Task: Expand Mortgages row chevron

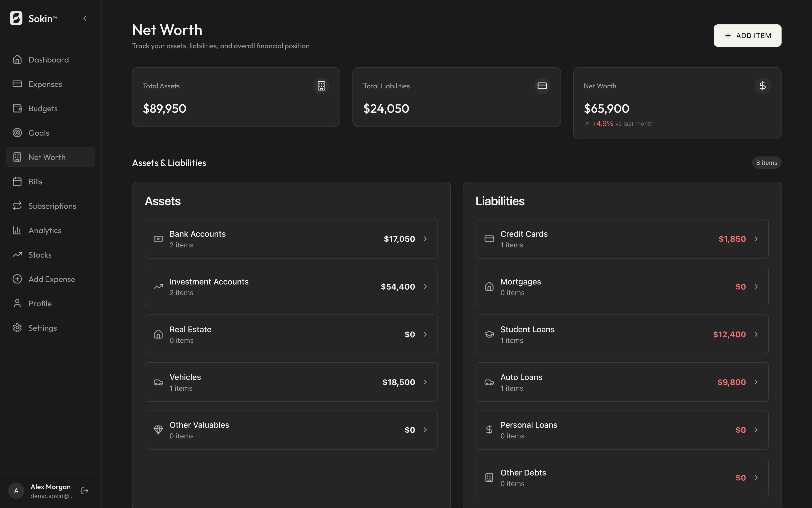Action: (756, 287)
